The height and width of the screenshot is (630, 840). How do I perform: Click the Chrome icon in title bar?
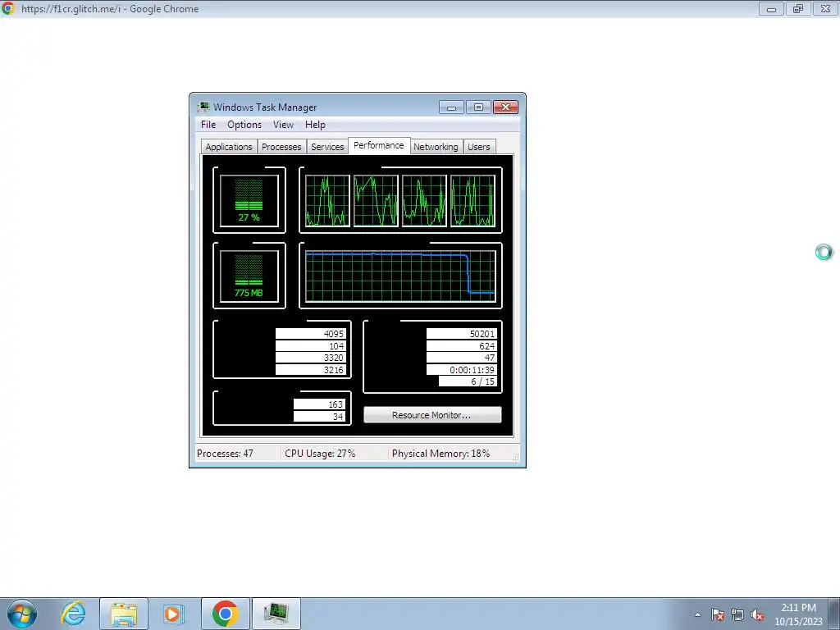click(8, 8)
